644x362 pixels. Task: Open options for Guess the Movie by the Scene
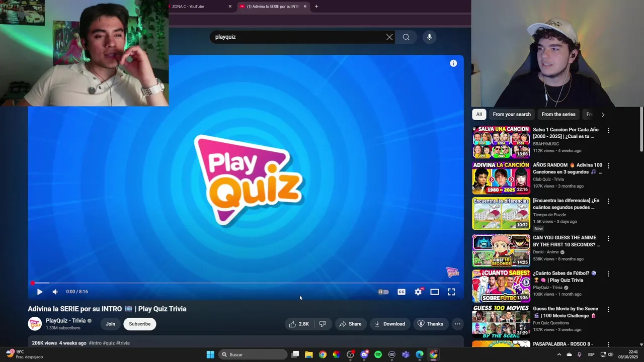click(x=608, y=309)
